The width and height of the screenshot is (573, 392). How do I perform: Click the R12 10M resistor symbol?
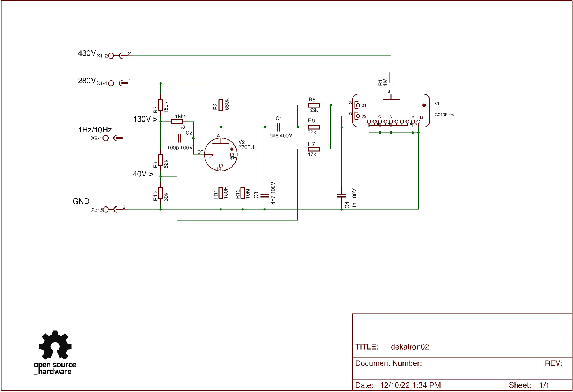click(243, 193)
